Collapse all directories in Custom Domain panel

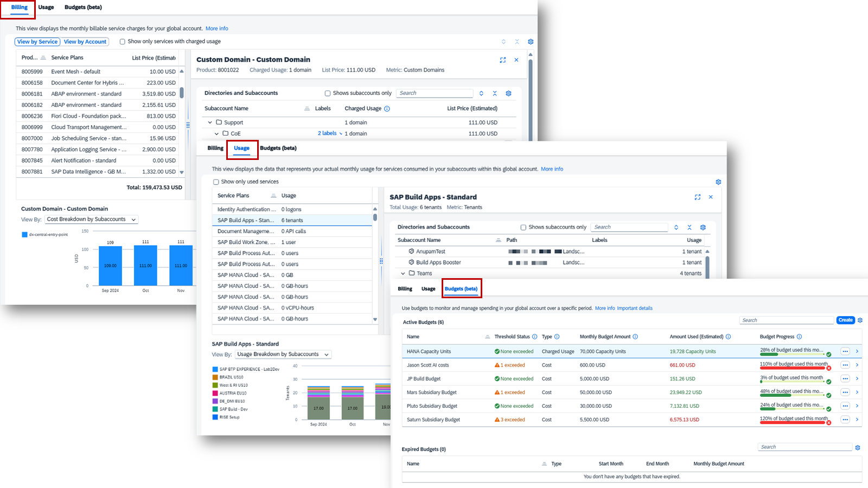(x=495, y=93)
